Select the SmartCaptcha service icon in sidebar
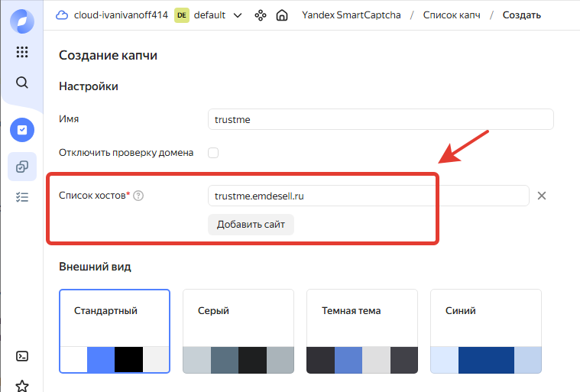580x392 pixels. click(21, 130)
